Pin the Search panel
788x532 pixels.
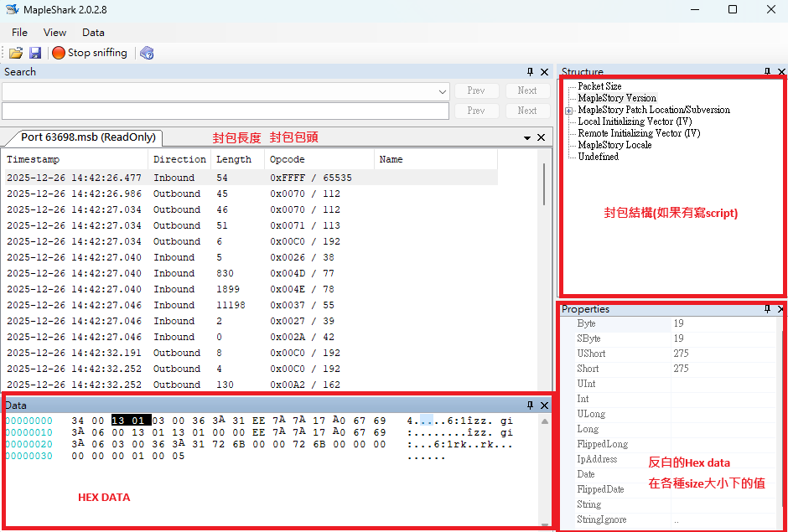coord(530,72)
